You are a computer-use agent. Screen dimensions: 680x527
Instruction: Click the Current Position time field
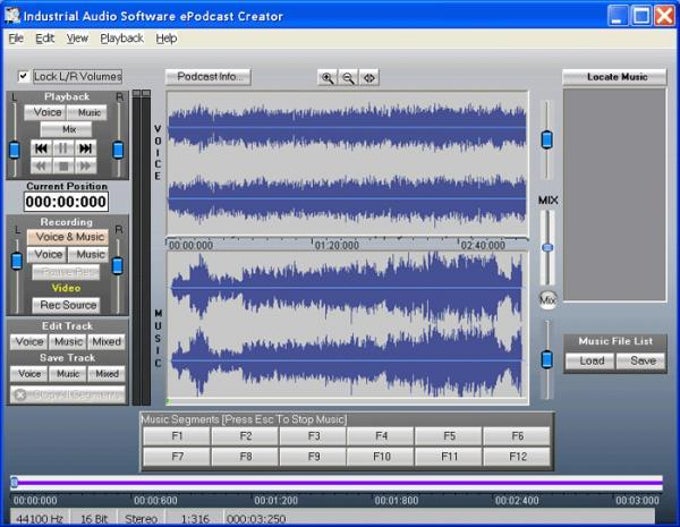point(66,202)
